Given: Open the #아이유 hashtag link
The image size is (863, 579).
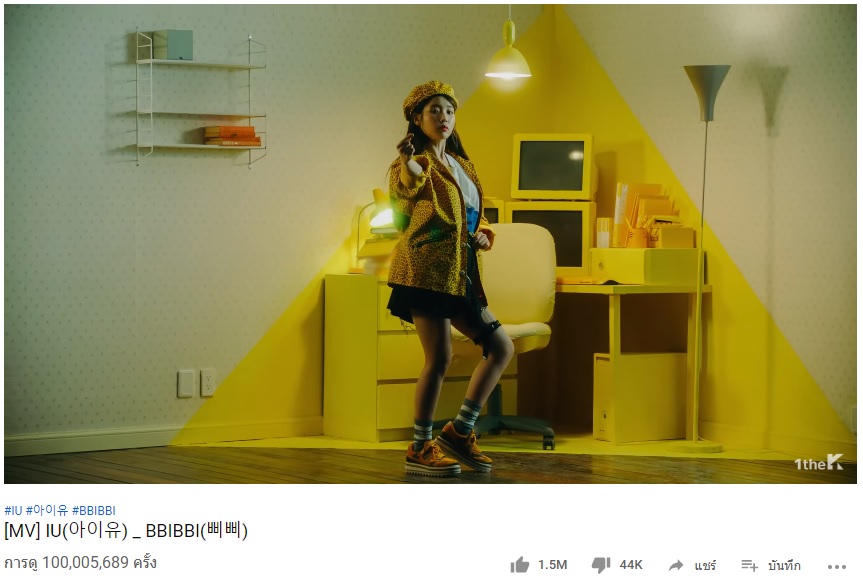Looking at the screenshot, I should pos(47,510).
